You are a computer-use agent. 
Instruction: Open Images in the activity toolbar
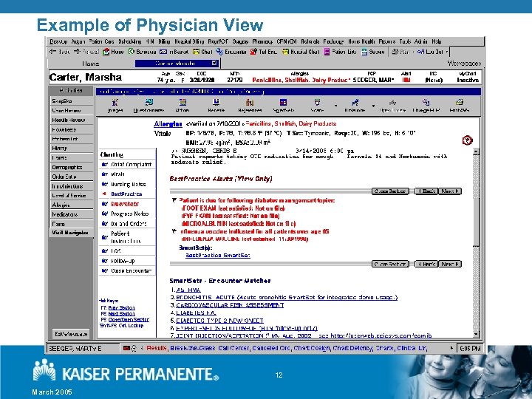115,103
